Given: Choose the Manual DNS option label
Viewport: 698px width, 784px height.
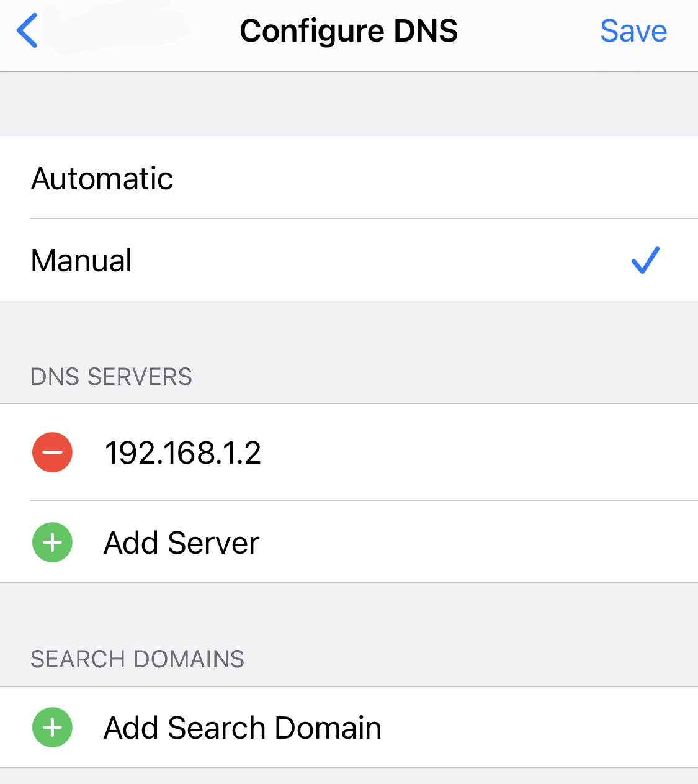Looking at the screenshot, I should point(81,261).
